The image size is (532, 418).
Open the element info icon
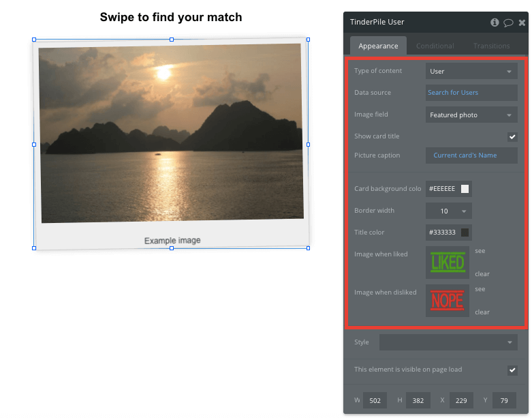(x=495, y=23)
